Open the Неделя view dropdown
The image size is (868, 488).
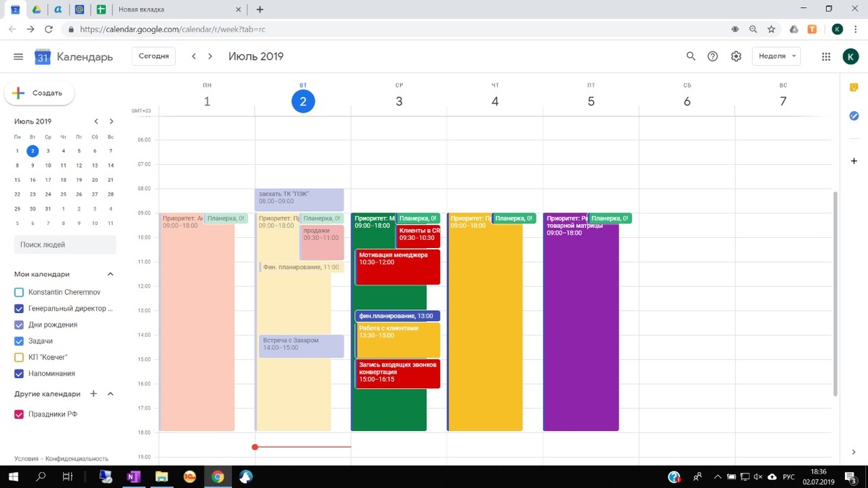pyautogui.click(x=776, y=56)
